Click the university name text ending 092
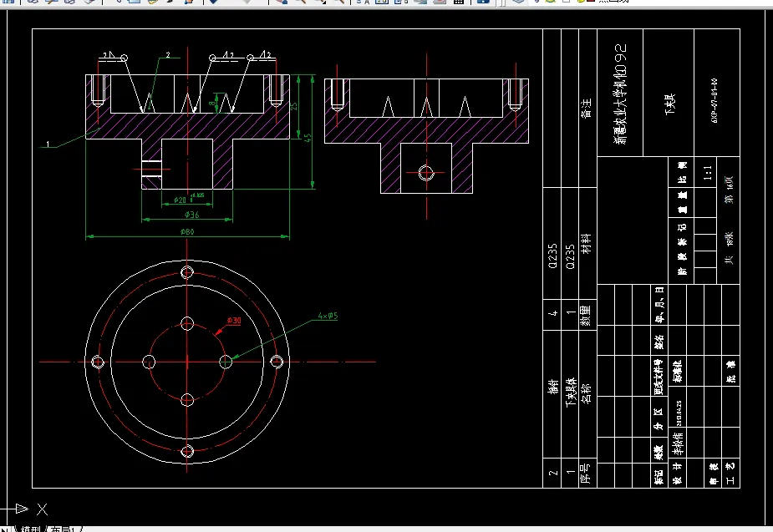The width and height of the screenshot is (773, 532). (620, 94)
